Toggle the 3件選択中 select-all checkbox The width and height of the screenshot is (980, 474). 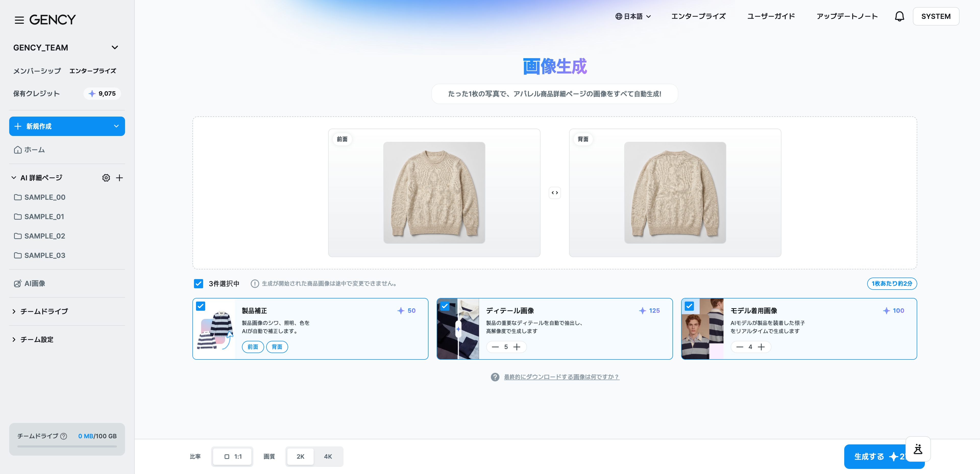pyautogui.click(x=198, y=283)
